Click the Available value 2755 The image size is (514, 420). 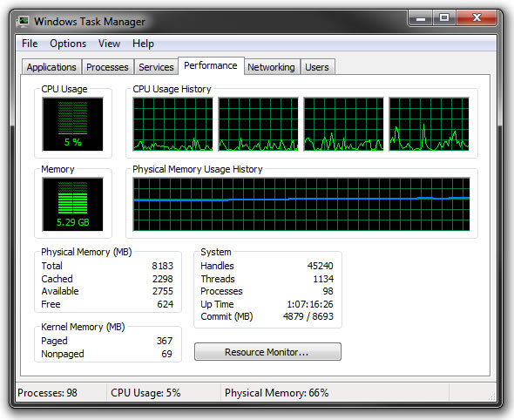[x=163, y=291]
